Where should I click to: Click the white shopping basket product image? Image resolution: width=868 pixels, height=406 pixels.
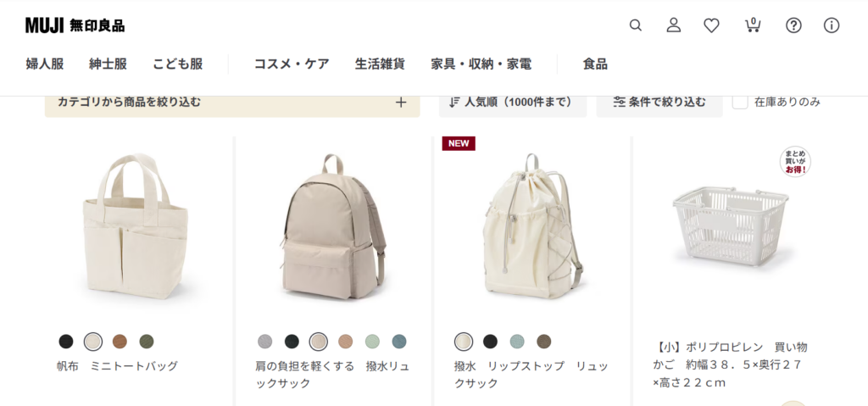tap(730, 225)
